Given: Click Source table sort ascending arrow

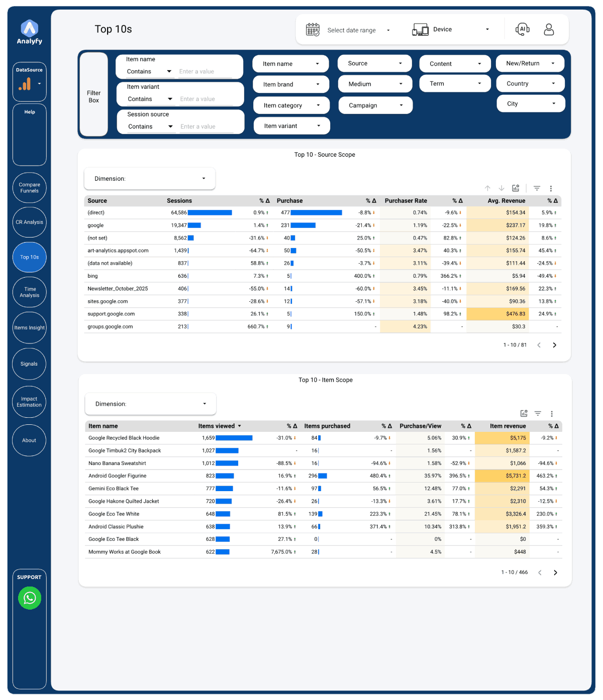Looking at the screenshot, I should tap(487, 188).
